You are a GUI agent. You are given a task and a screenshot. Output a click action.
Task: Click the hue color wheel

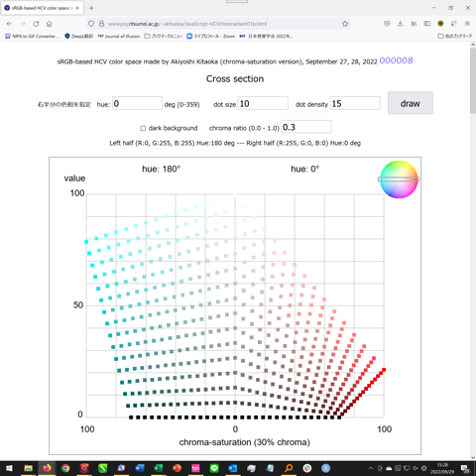click(399, 179)
